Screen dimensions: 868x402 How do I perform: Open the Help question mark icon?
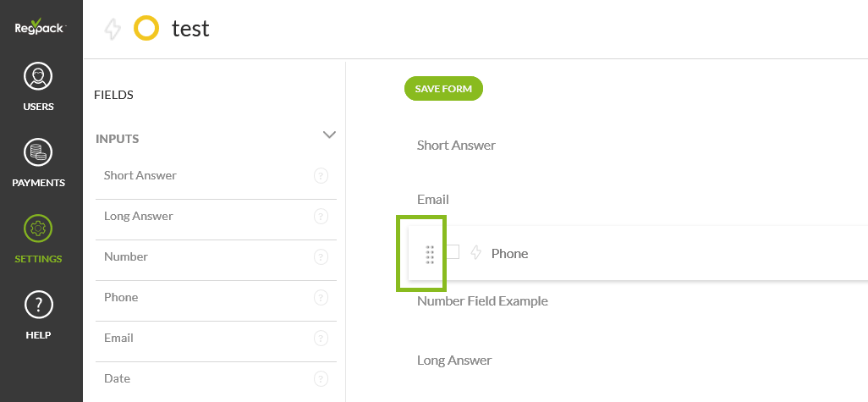[x=39, y=305]
